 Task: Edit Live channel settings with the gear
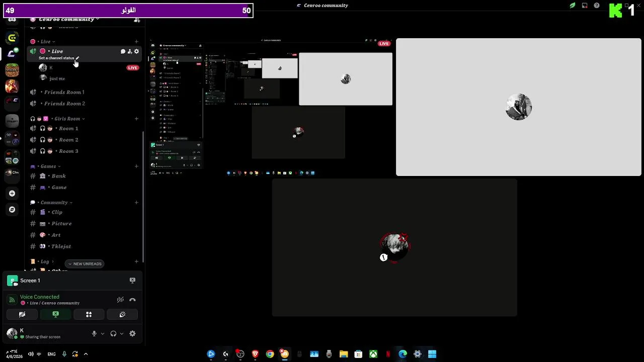(x=136, y=51)
